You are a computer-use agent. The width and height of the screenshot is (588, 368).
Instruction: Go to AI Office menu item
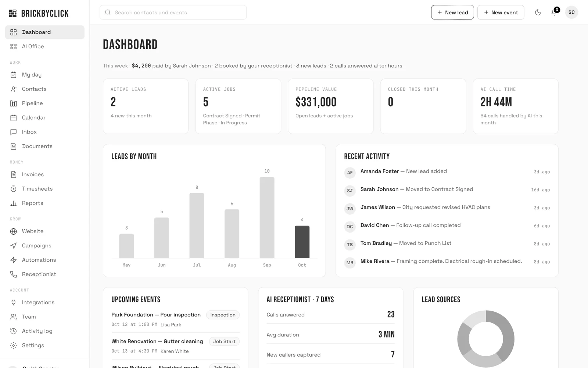(44, 46)
